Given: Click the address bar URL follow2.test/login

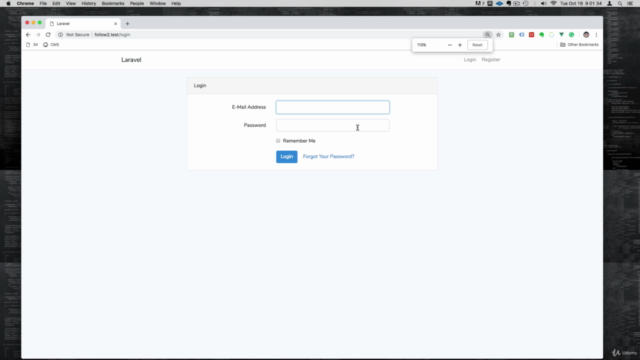Looking at the screenshot, I should (x=112, y=35).
